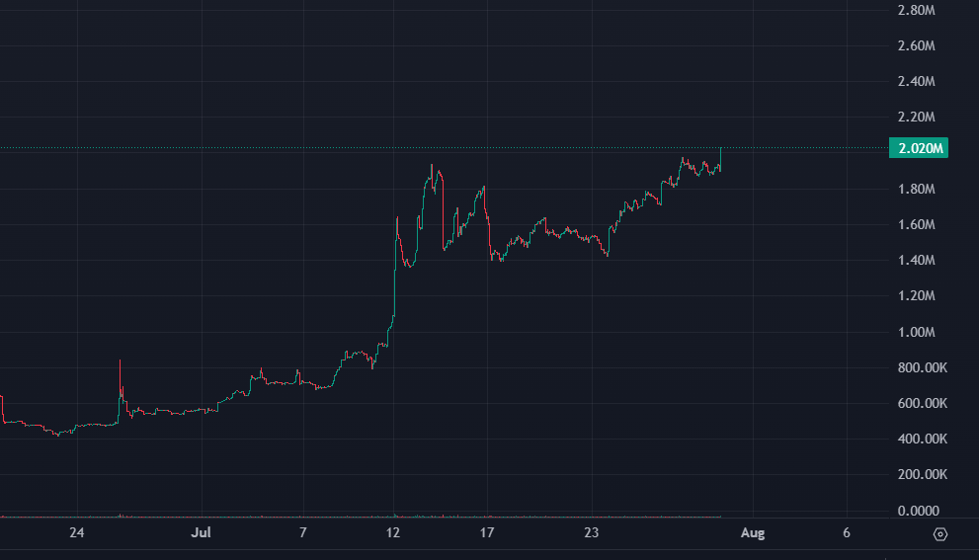
Task: Click the 200.00K price axis label
Action: 922,474
